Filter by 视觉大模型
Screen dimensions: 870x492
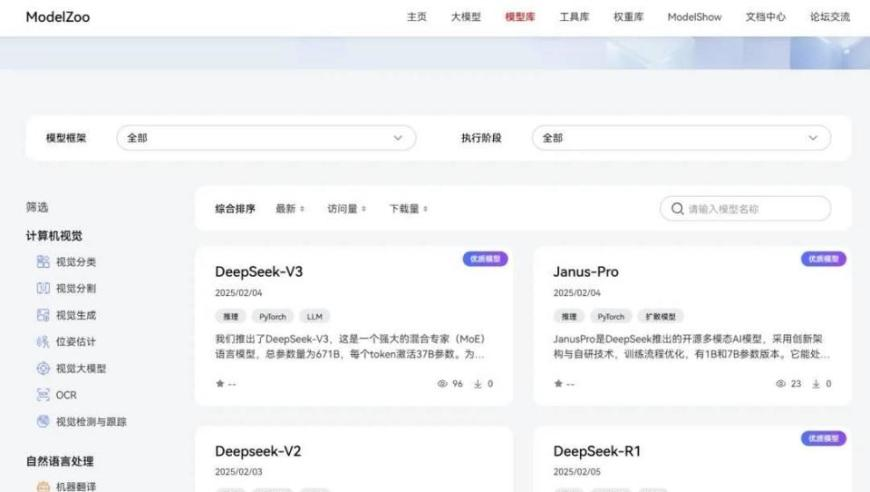coord(81,368)
